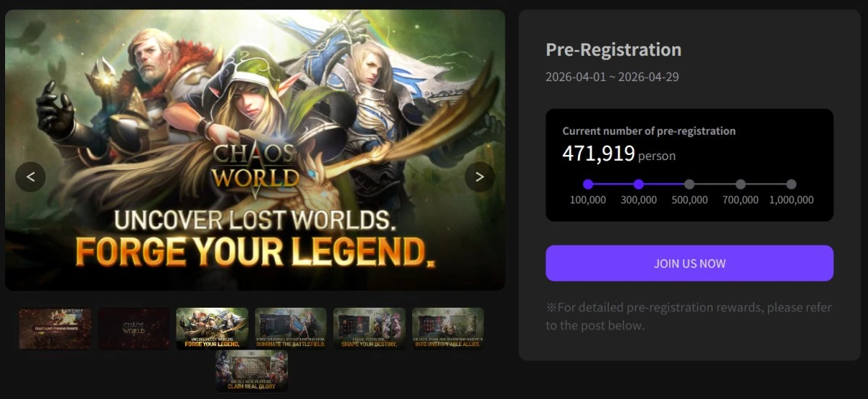The image size is (868, 399).
Task: Click the pre-registration count 471,919
Action: (x=599, y=154)
